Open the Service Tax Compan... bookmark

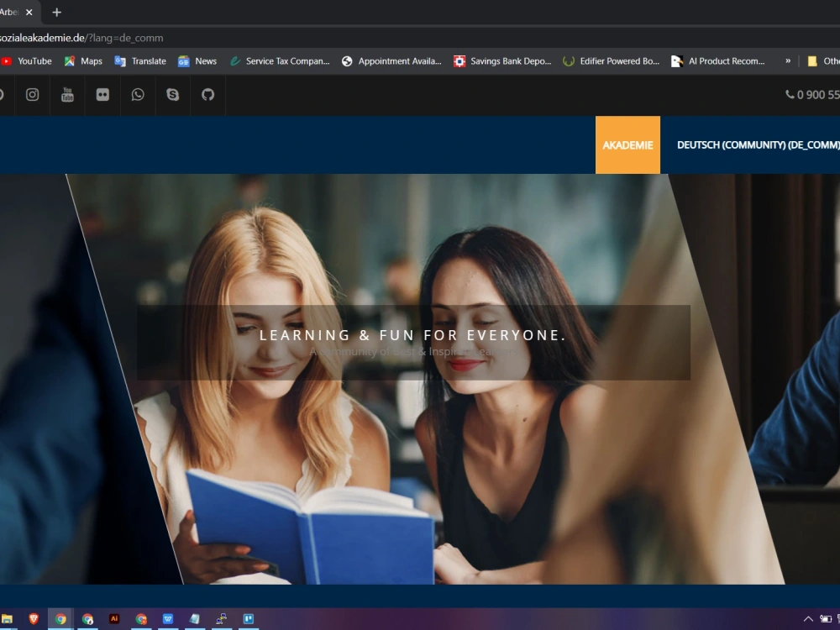click(x=280, y=61)
